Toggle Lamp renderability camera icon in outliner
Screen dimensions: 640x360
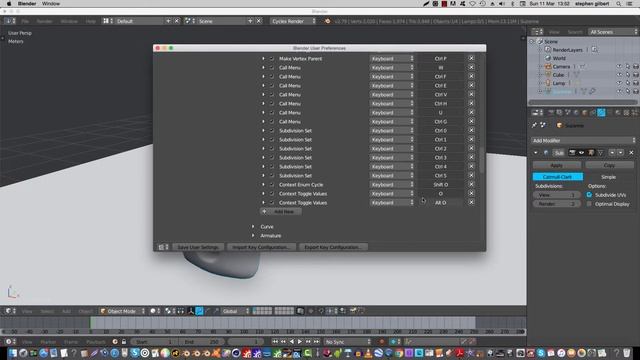636,83
